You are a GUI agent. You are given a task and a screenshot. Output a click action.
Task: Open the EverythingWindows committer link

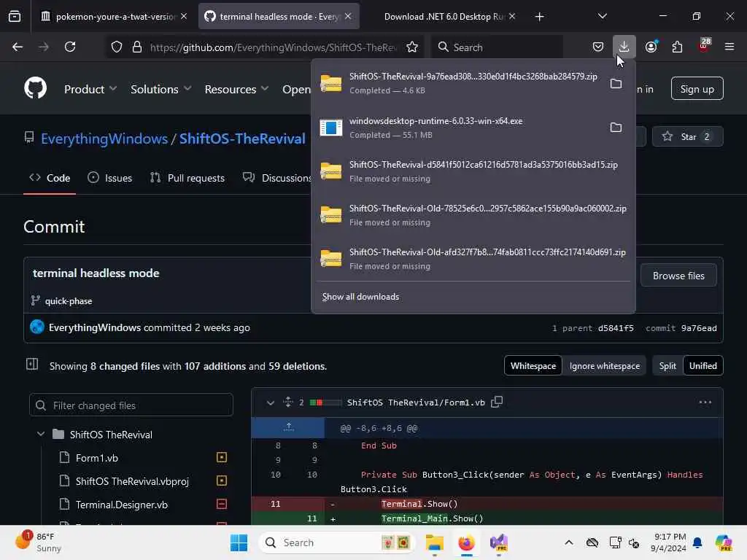[x=95, y=327]
